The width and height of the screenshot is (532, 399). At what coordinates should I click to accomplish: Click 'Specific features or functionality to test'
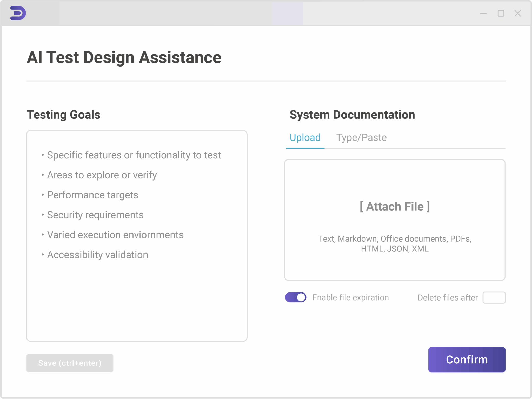[x=134, y=155]
